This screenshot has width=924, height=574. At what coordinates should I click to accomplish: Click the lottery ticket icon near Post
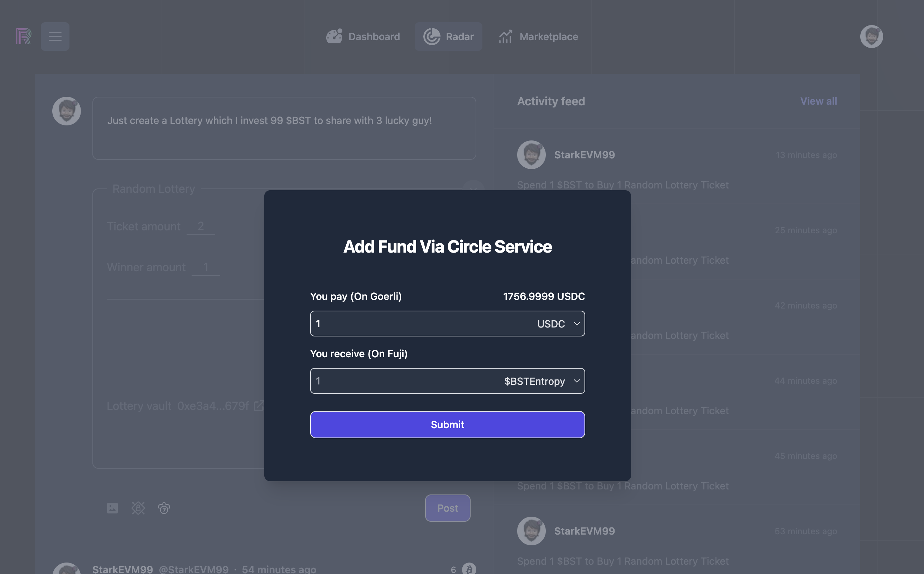[164, 508]
